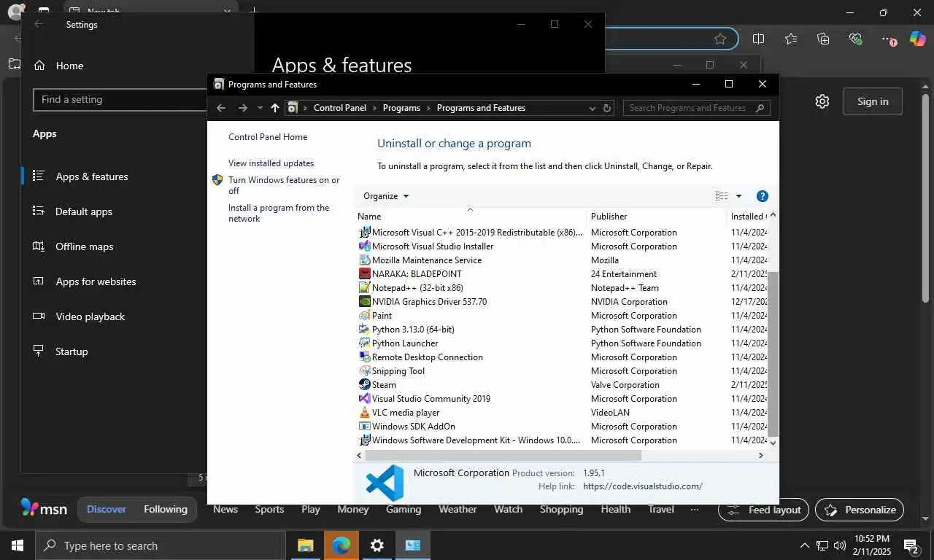Select the Python Launcher icon

click(365, 343)
